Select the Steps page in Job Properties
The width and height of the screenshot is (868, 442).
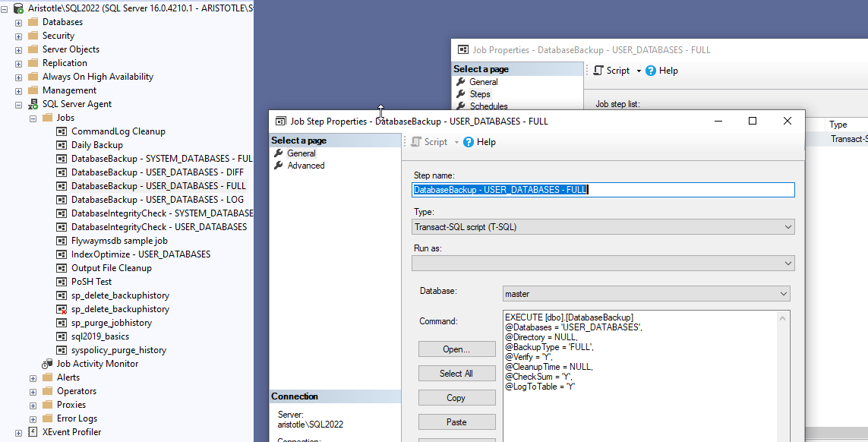(480, 94)
